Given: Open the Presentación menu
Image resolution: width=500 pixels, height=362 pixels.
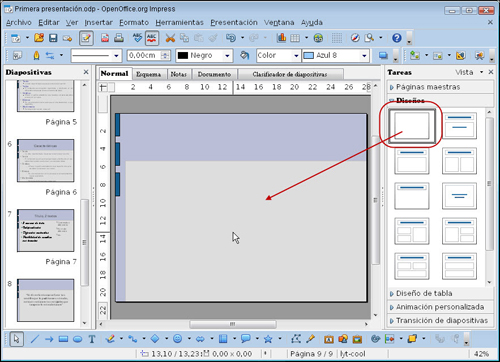Looking at the screenshot, I should coord(234,22).
